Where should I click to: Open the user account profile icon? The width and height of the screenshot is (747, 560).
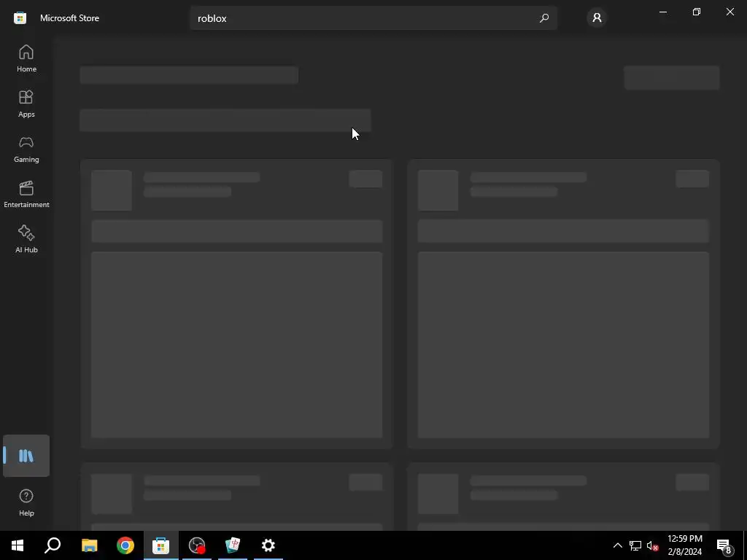pyautogui.click(x=597, y=18)
